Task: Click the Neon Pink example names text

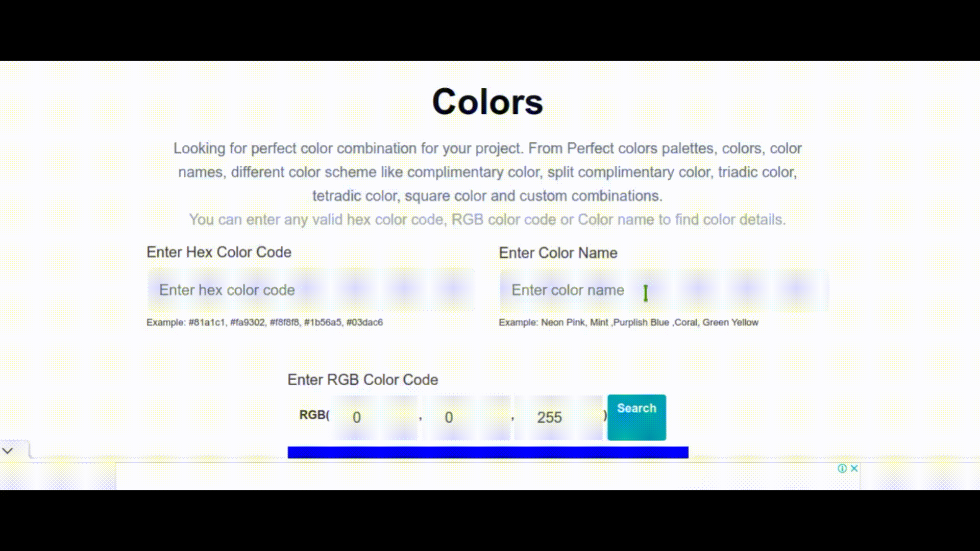Action: pos(628,322)
